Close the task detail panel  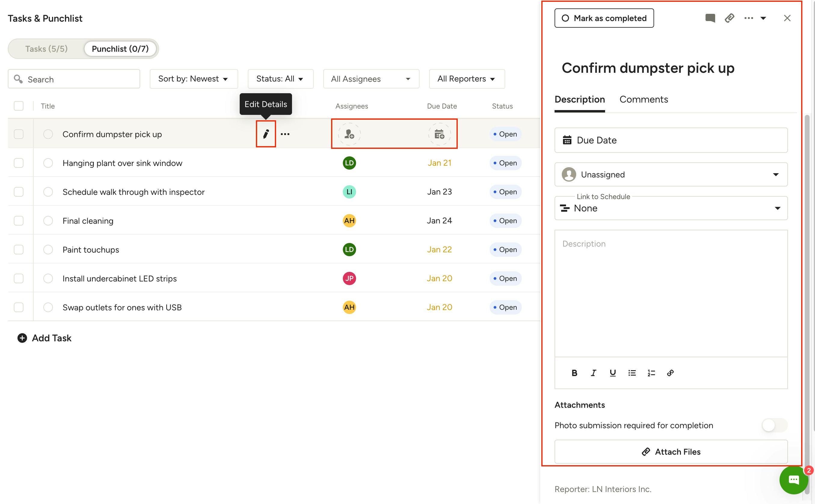(x=787, y=18)
